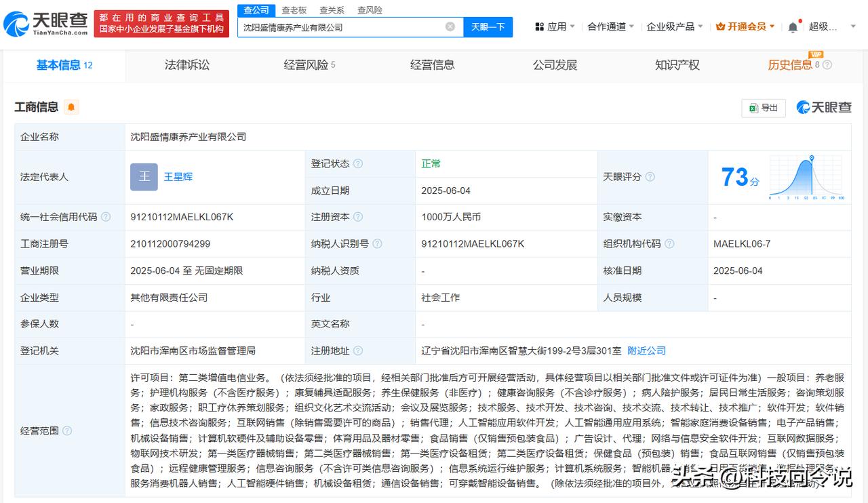Show help for 组织机构代码 question icon
Image resolution: width=868 pixels, height=503 pixels.
point(669,244)
